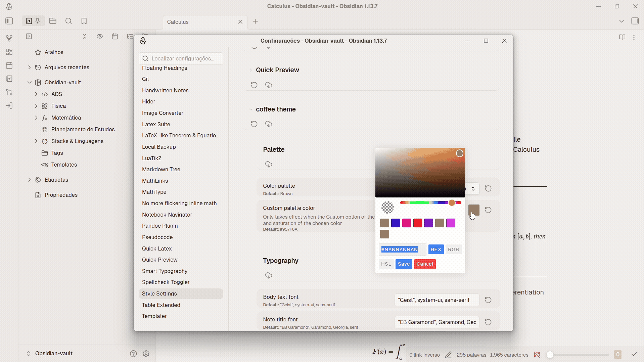
Task: Open the bookmarks icon in the sidebar toolbar
Action: click(x=84, y=21)
